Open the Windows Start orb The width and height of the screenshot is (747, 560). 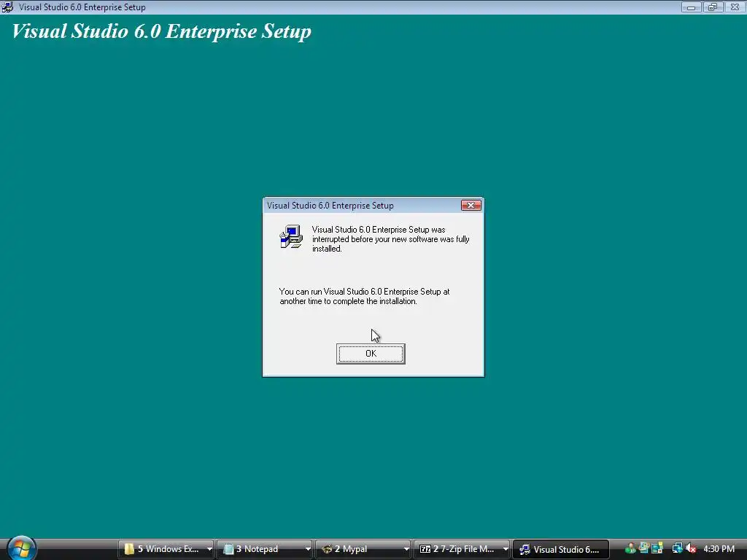point(20,548)
